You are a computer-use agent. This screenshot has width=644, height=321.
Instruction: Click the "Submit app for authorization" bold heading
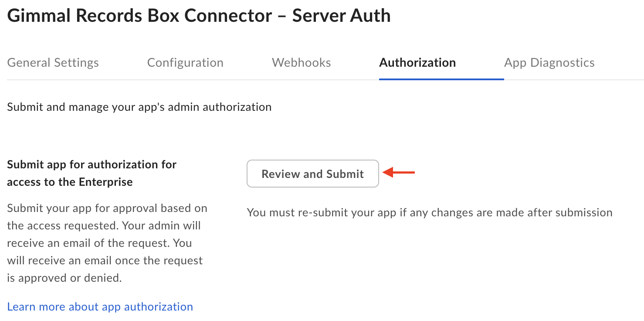[x=92, y=164]
